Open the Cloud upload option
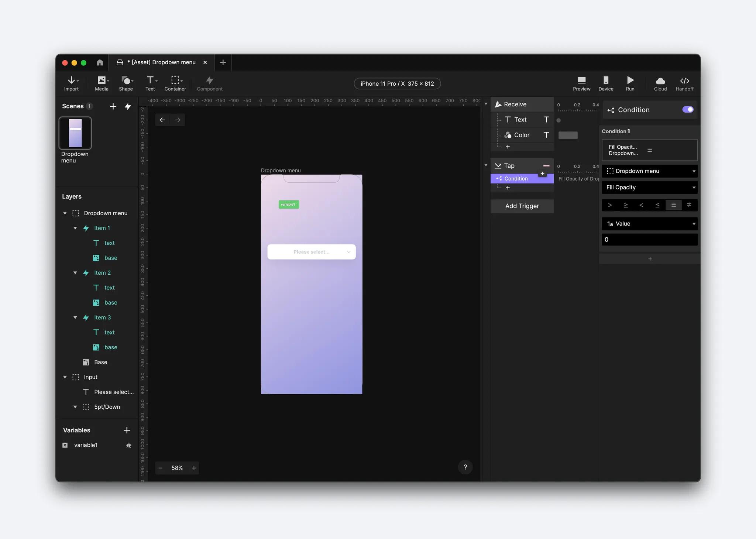 (x=660, y=83)
